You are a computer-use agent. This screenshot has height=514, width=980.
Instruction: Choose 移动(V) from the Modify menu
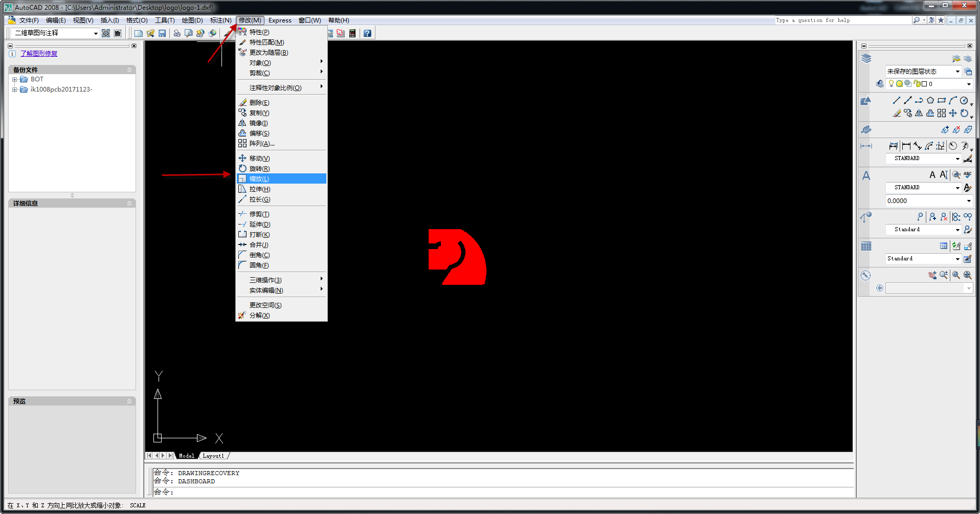(281, 158)
